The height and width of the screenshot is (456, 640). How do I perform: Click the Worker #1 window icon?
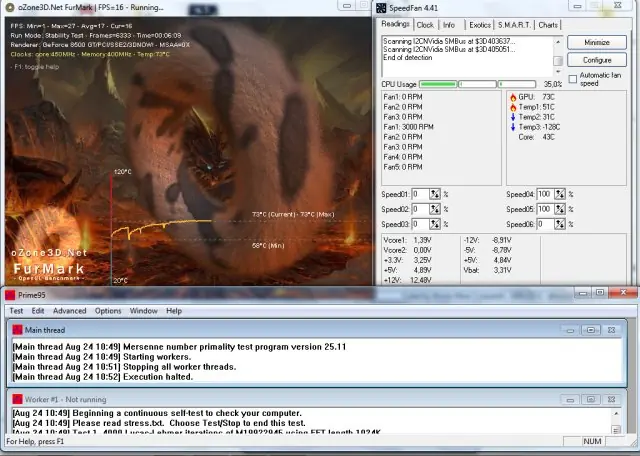tap(17, 399)
